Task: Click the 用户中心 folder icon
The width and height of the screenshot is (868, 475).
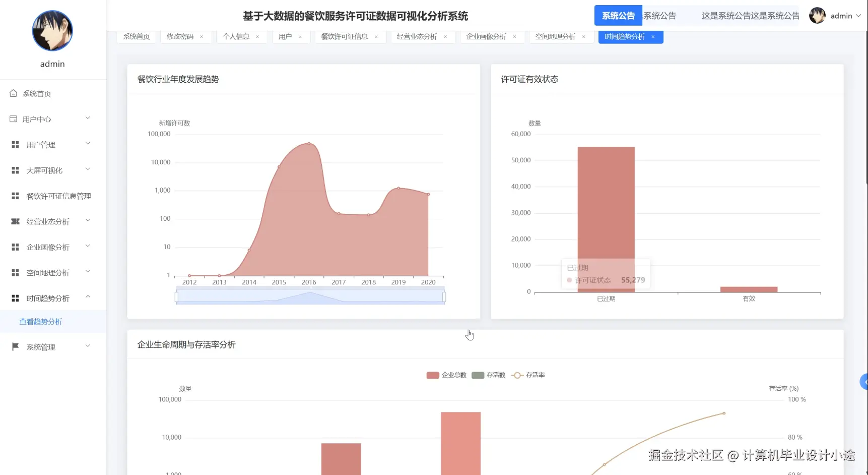Action: pyautogui.click(x=13, y=118)
